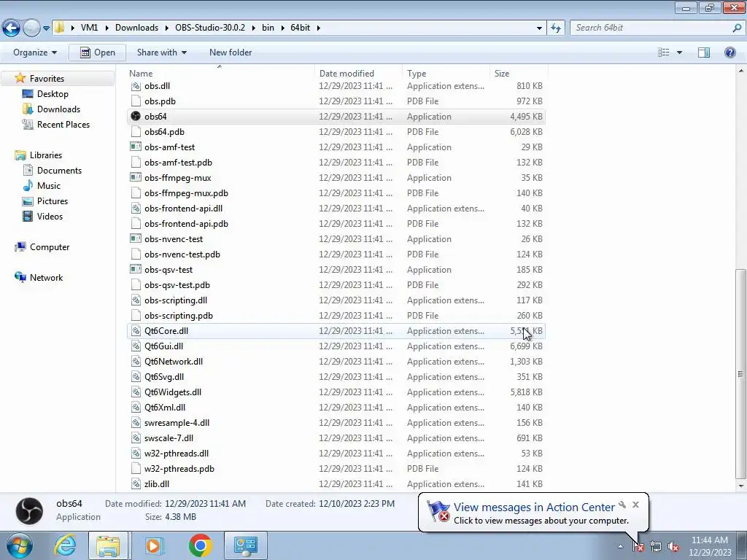Select obs-ffmpeg-mux application icon
The image size is (747, 560).
(x=136, y=177)
